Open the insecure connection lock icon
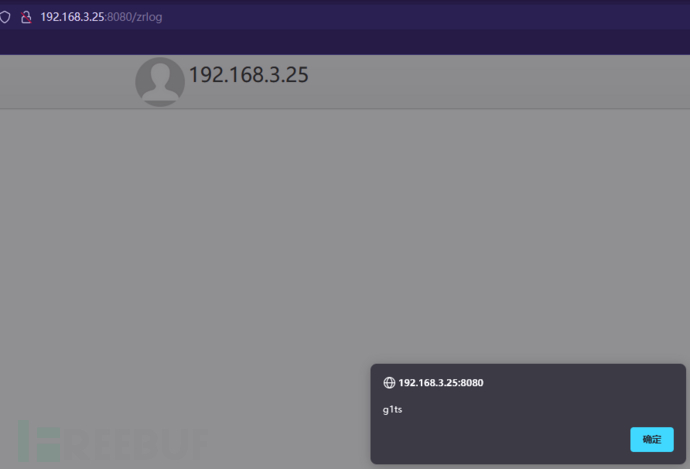690x469 pixels. pos(26,17)
